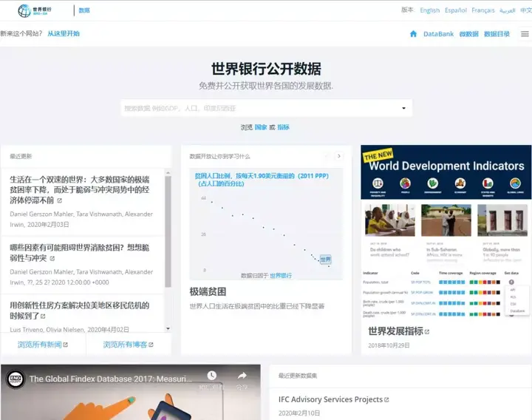Click the 极端贫困 heading
This screenshot has width=532, height=420.
208,291
